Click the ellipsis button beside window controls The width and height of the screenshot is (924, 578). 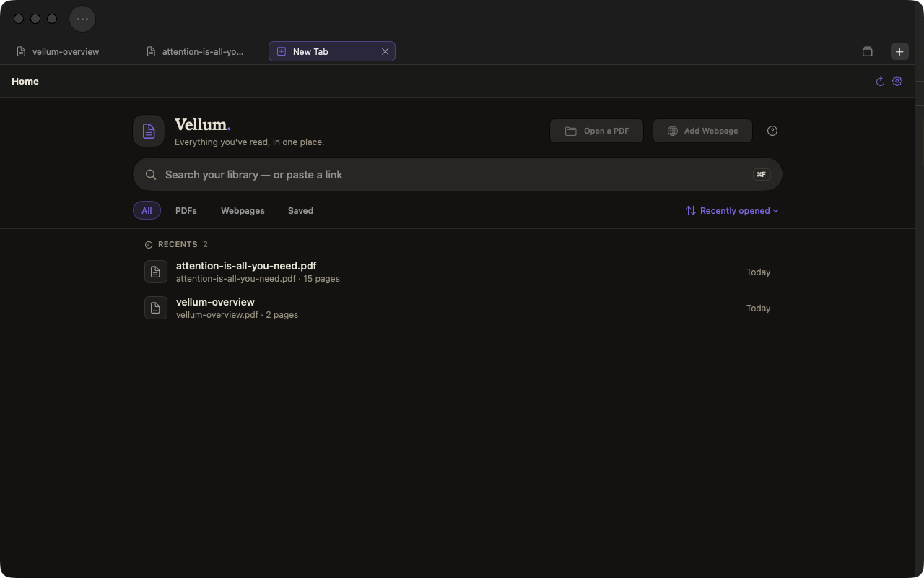tap(82, 19)
